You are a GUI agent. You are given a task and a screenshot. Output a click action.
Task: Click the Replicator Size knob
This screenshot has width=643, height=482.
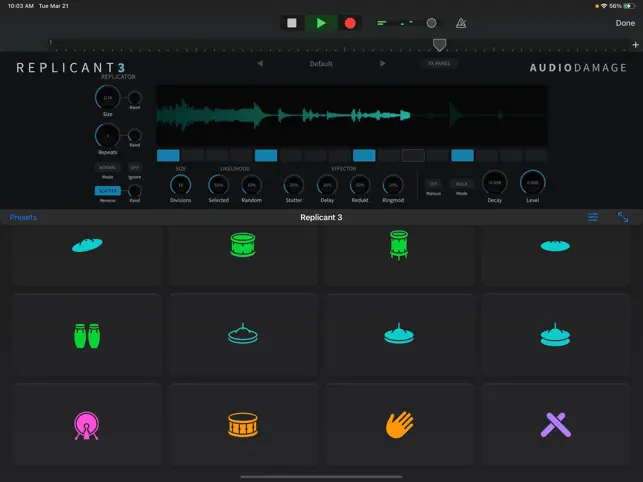coord(107,98)
